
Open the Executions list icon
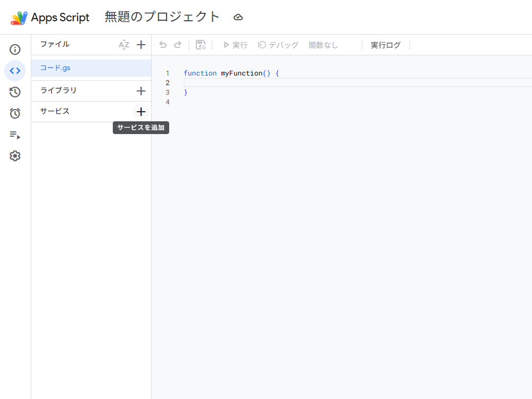tap(15, 135)
